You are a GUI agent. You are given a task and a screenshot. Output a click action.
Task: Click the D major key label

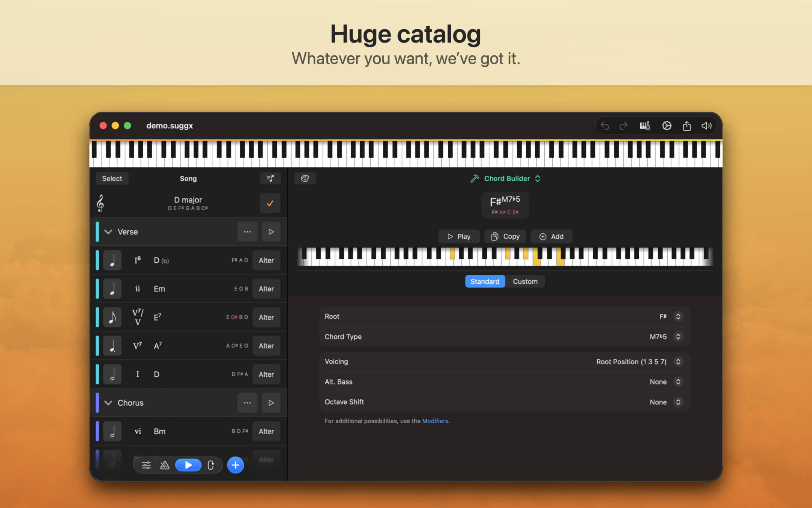click(x=188, y=200)
